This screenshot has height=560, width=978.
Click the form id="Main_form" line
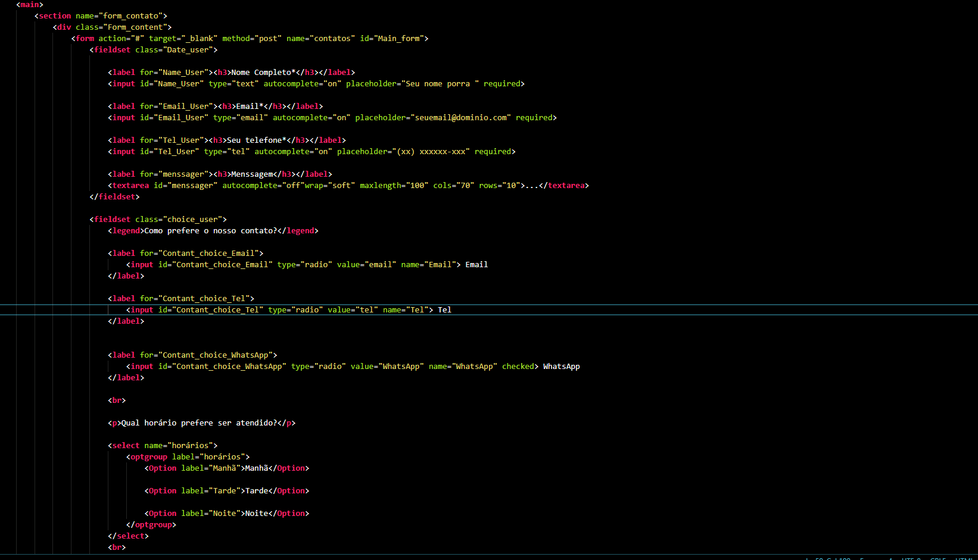click(250, 39)
